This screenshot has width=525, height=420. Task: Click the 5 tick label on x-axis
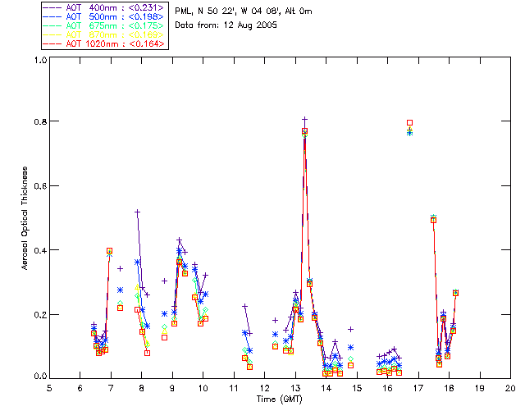click(49, 387)
